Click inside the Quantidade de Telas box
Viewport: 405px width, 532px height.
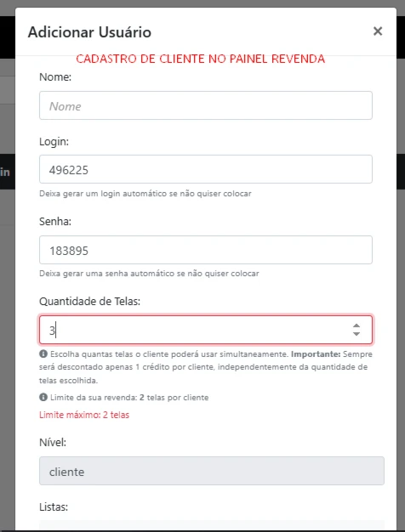[206, 330]
